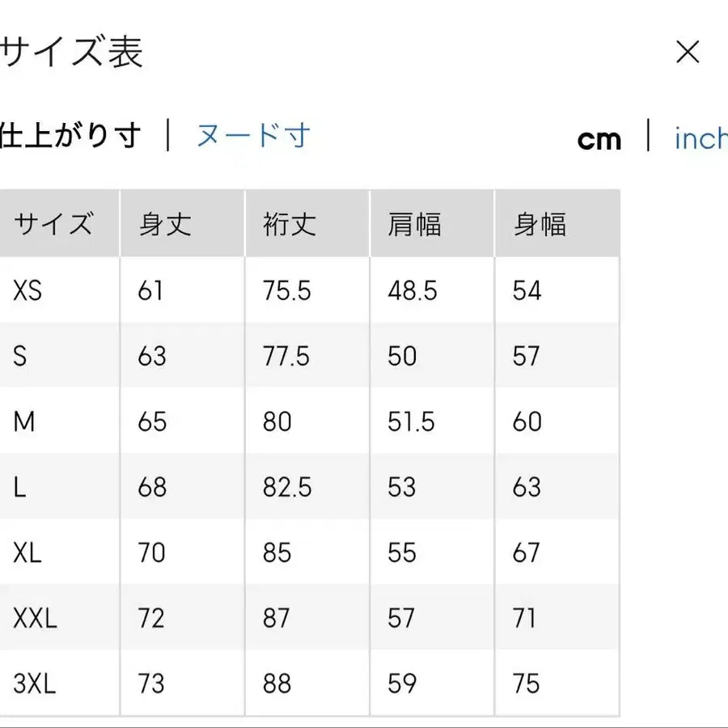The height and width of the screenshot is (728, 728).
Task: Switch measurements to ヌード寸
Action: pos(252,138)
